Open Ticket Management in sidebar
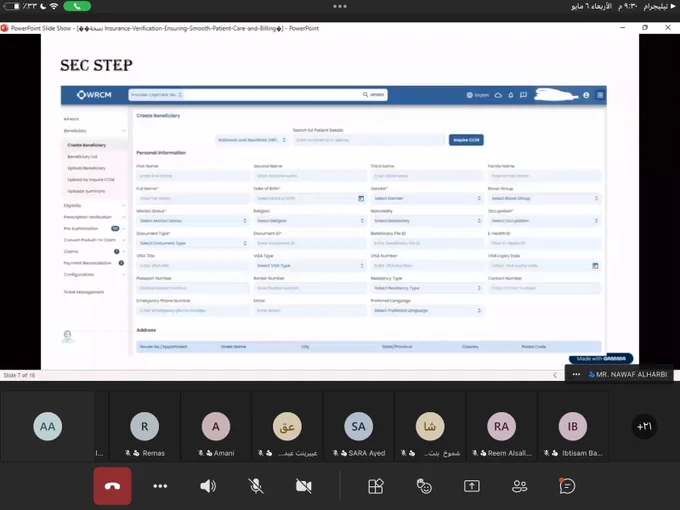Image resolution: width=680 pixels, height=510 pixels. [84, 292]
